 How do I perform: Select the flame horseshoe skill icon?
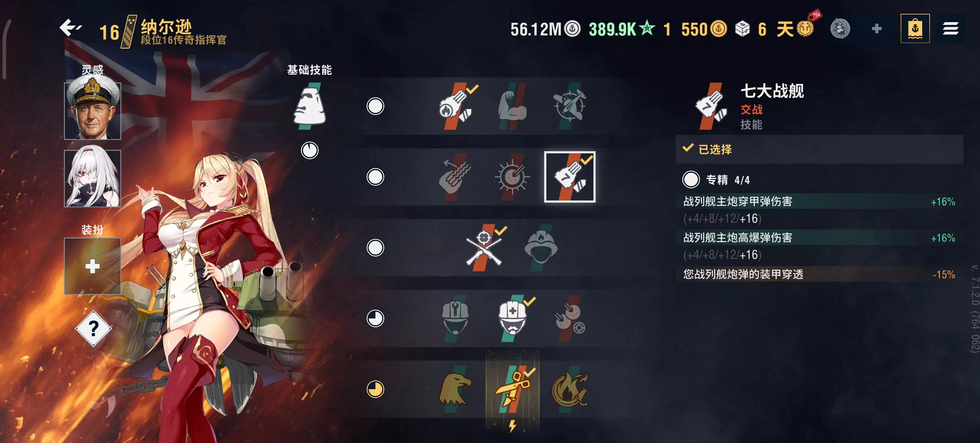point(570,389)
